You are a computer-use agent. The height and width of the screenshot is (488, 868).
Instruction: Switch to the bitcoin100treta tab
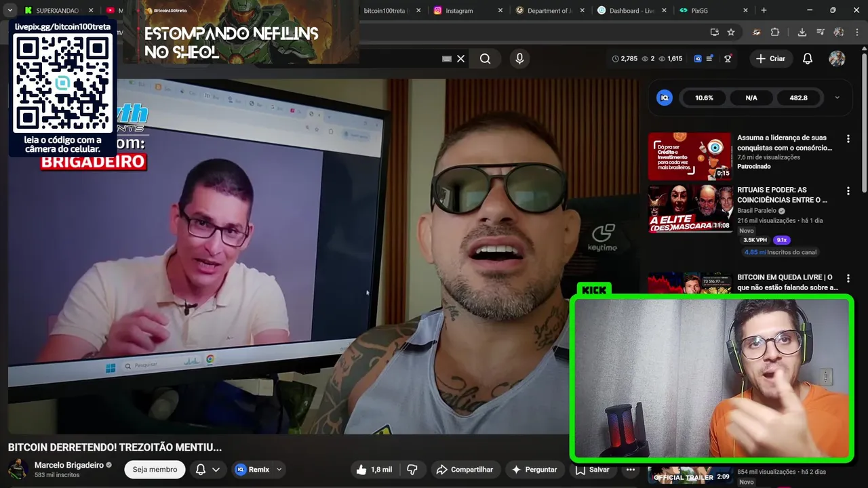tap(387, 10)
